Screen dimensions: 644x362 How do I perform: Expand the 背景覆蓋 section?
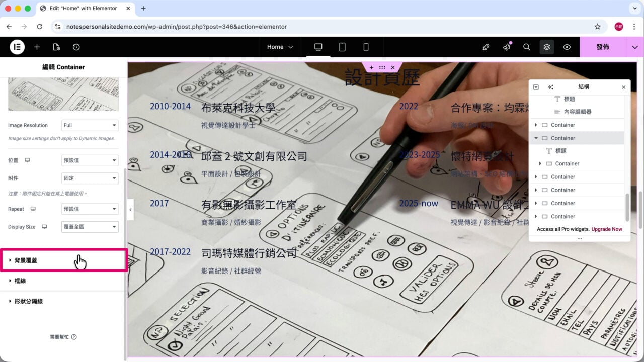click(x=62, y=260)
